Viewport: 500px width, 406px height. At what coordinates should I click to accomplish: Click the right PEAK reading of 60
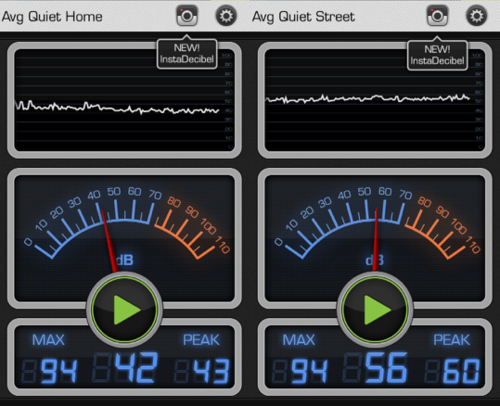coord(462,371)
